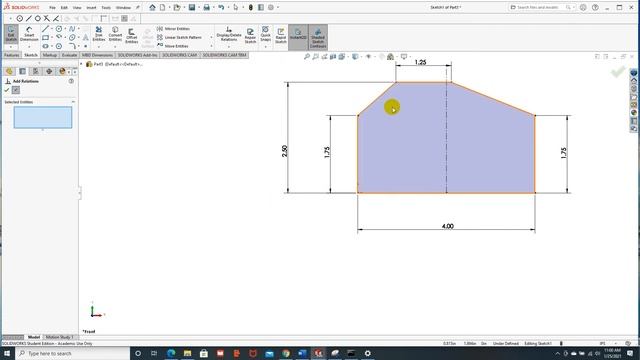Open the PropertyManager tab

pyautogui.click(x=22, y=71)
